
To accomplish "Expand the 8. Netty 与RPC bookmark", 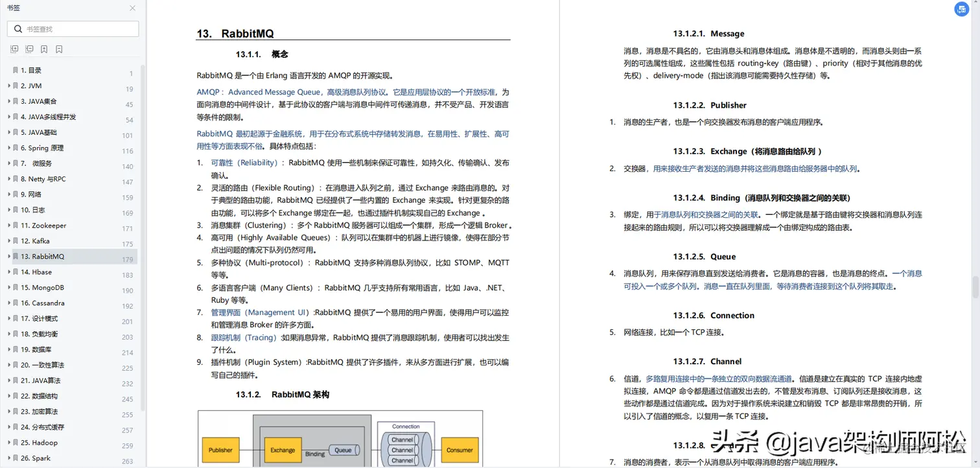I will [x=8, y=179].
